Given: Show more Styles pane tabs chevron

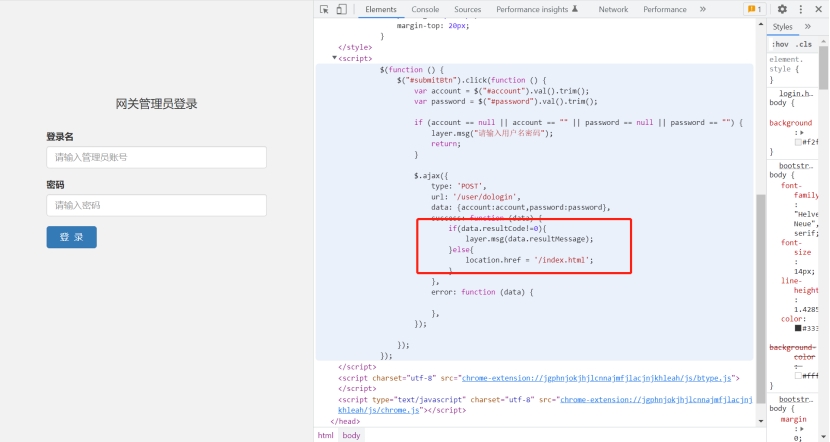Looking at the screenshot, I should [x=808, y=26].
